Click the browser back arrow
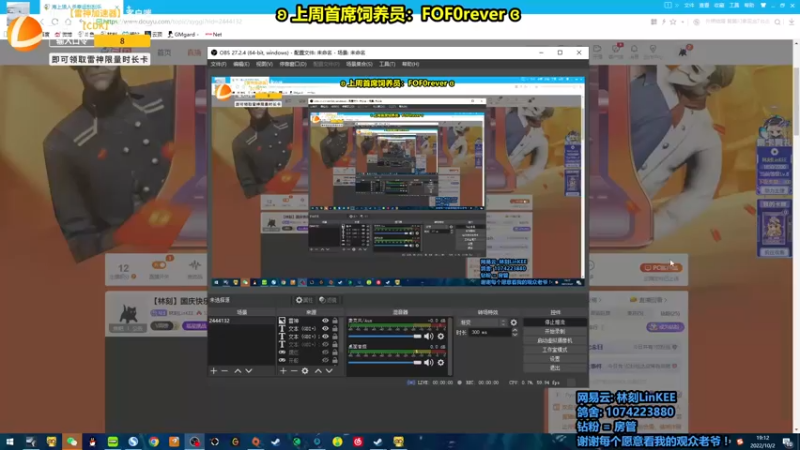This screenshot has height=450, width=800. click(x=42, y=22)
